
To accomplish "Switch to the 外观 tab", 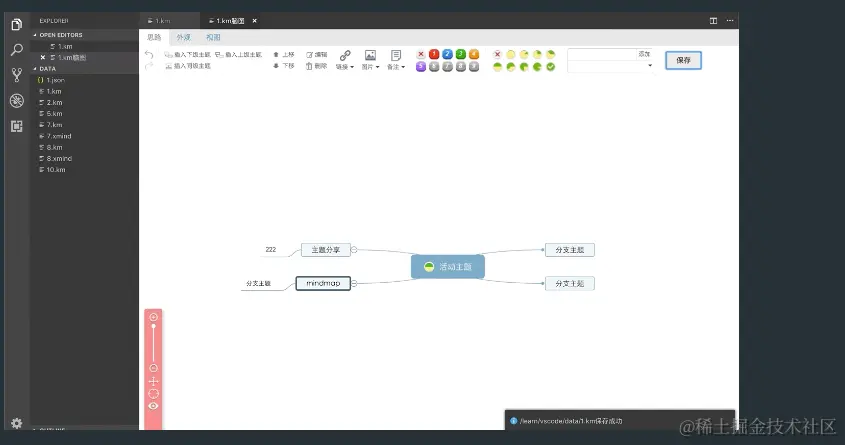I will [x=184, y=37].
